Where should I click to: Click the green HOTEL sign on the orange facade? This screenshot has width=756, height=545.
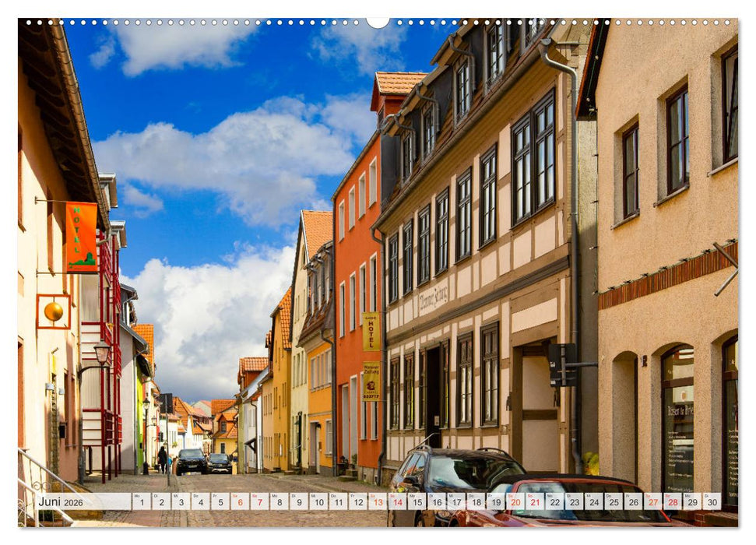pos(86,234)
